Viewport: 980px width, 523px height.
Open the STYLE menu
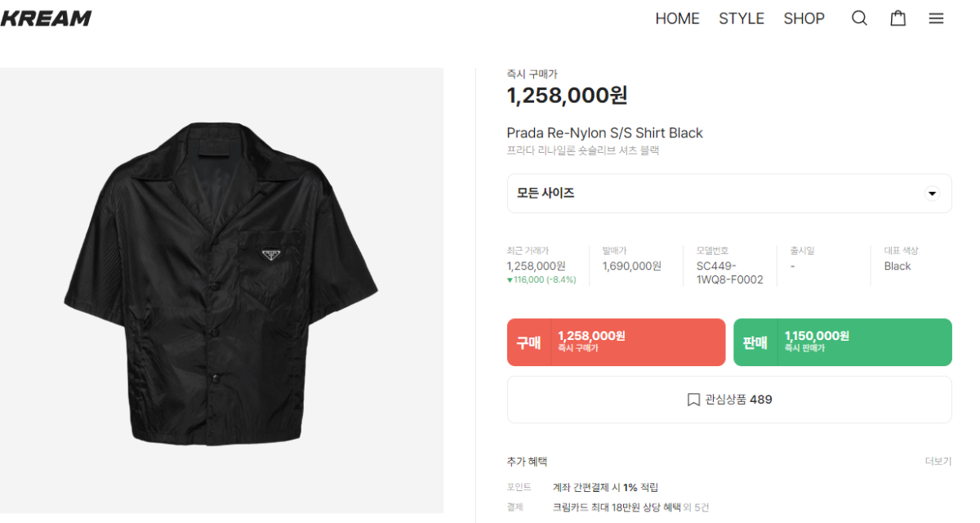click(741, 18)
